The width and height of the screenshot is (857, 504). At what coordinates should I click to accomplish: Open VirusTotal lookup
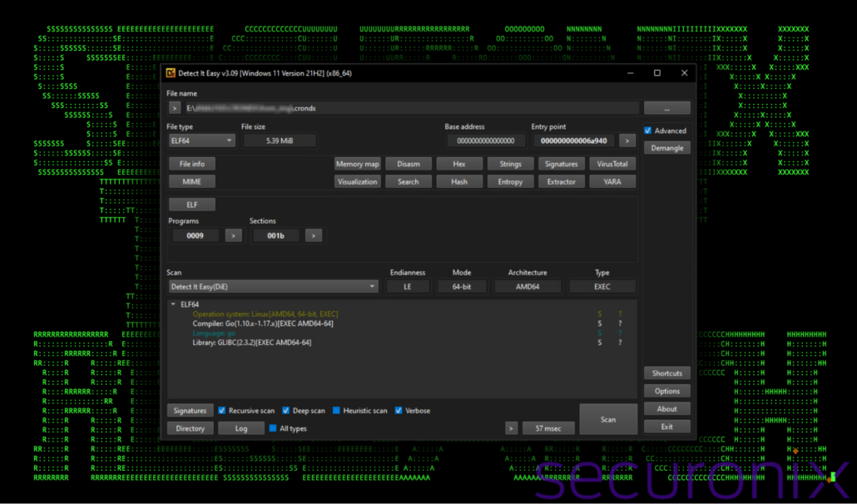[x=612, y=164]
